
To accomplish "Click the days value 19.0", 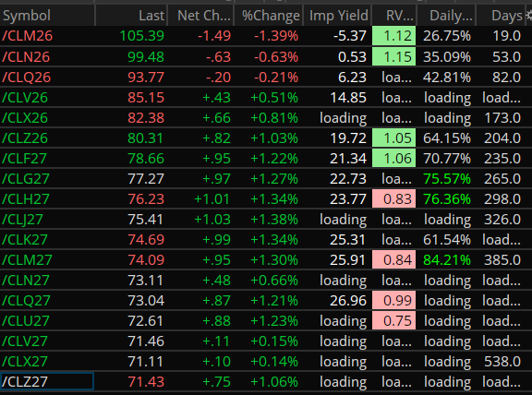I will pos(506,36).
